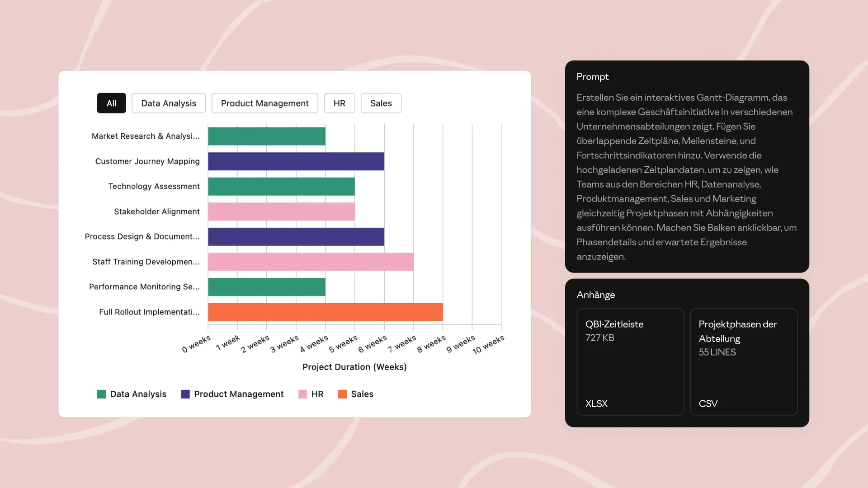The width and height of the screenshot is (868, 488).
Task: Open Technology Assessment bar details
Action: click(281, 186)
